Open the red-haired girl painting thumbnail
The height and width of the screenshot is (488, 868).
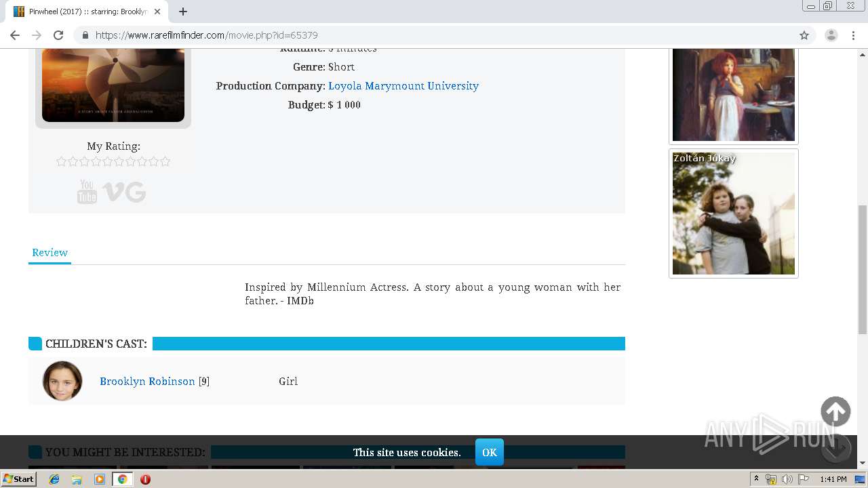click(x=734, y=95)
